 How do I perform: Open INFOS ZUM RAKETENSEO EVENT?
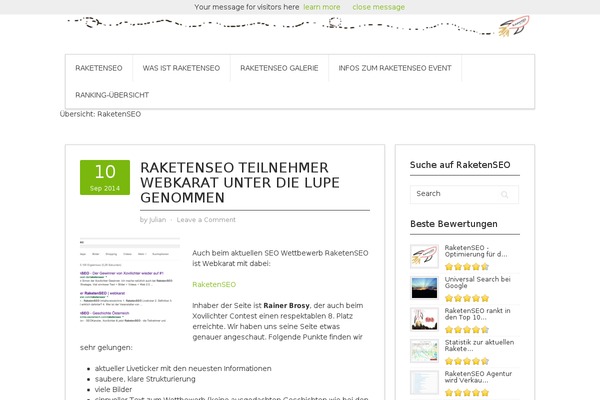tap(395, 68)
